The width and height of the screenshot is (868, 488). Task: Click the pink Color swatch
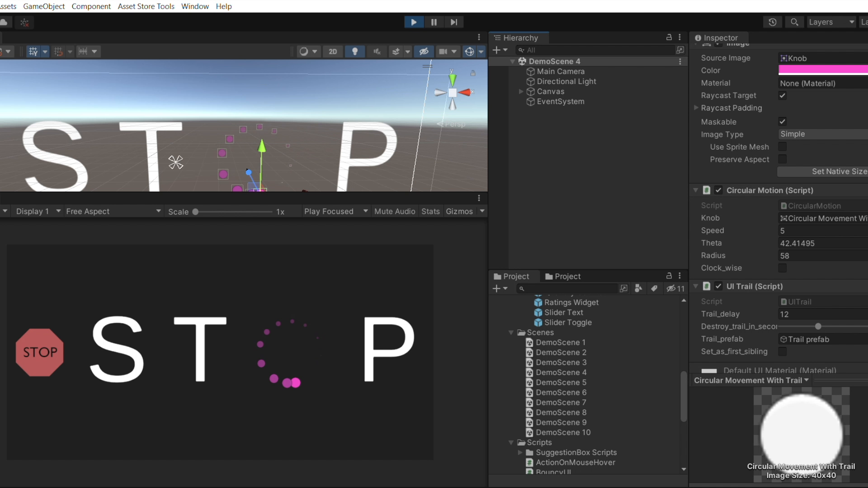[x=823, y=70]
